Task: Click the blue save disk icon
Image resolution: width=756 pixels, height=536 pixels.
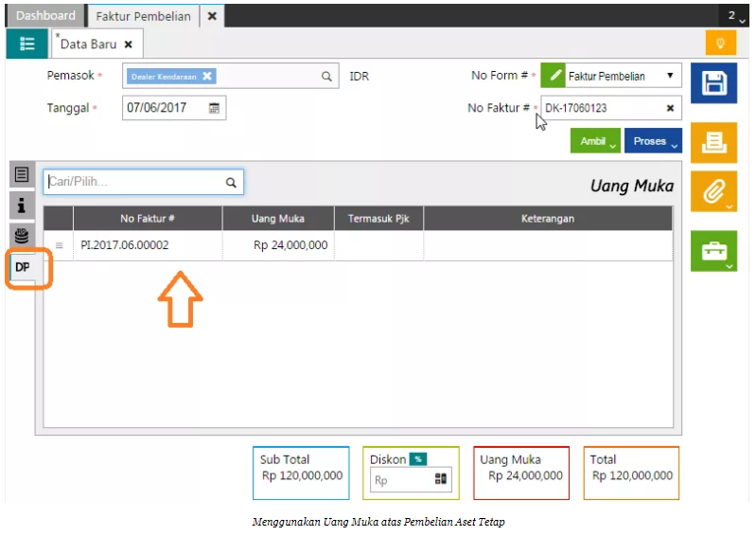Action: [713, 84]
